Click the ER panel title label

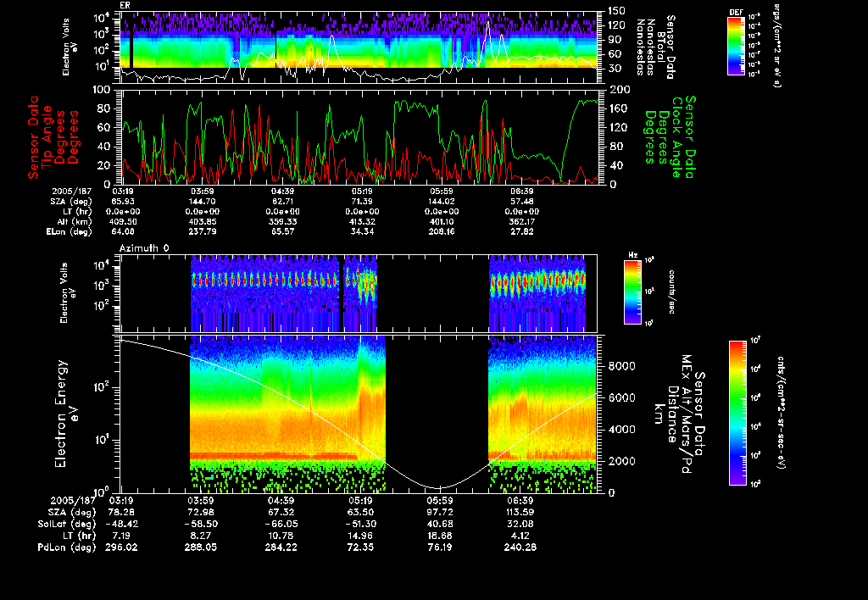(125, 6)
